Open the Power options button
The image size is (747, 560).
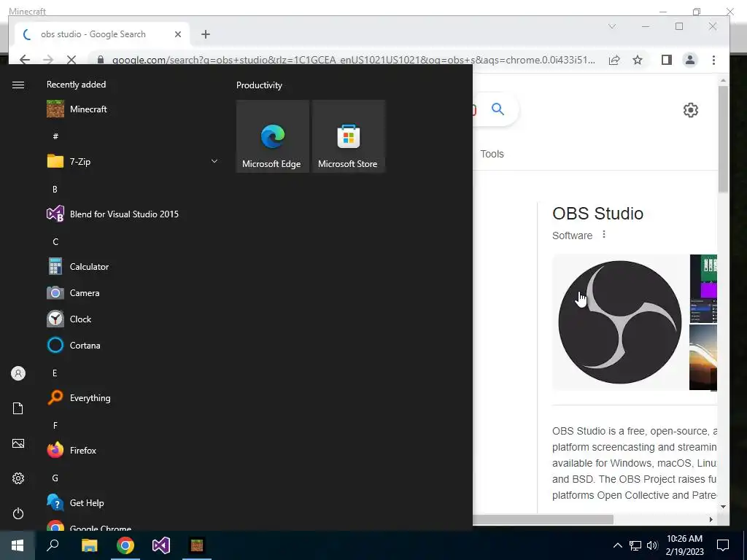[x=18, y=513]
